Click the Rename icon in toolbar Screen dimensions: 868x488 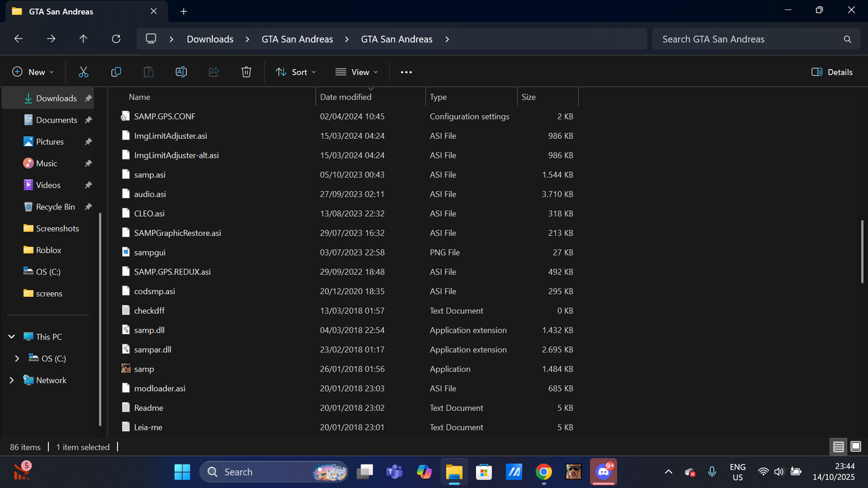181,72
